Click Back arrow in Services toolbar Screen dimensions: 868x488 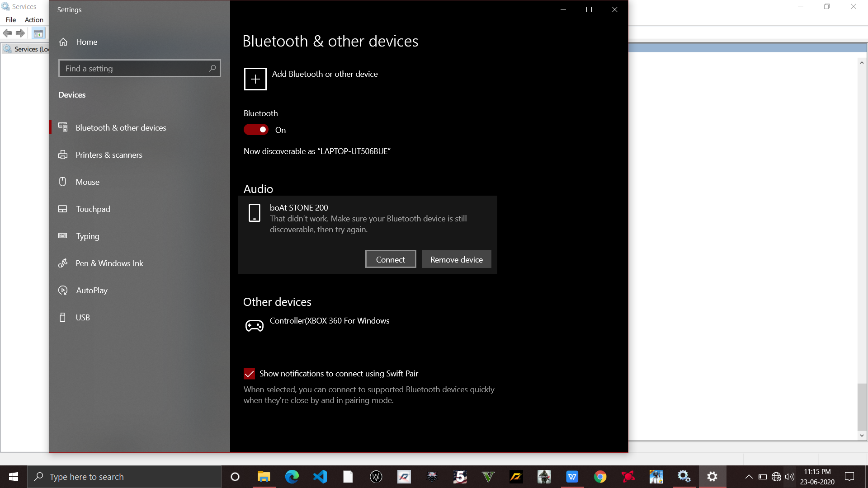tap(7, 33)
